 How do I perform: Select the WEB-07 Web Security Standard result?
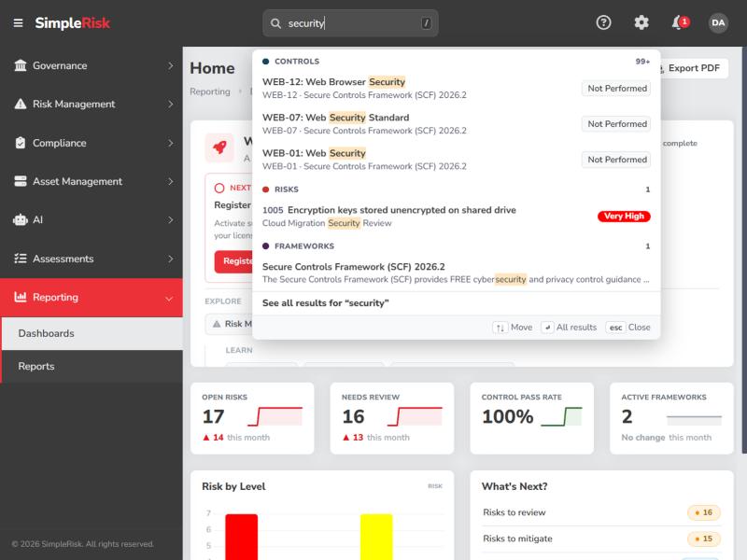457,124
